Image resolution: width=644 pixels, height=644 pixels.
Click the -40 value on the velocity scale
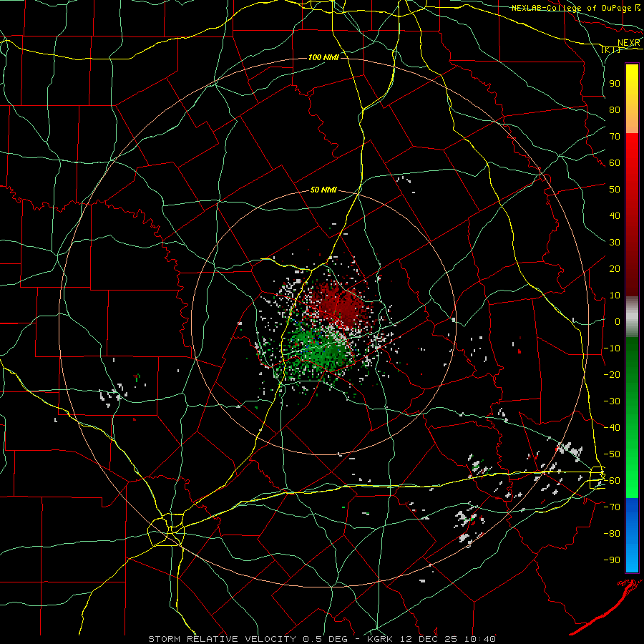tap(612, 428)
